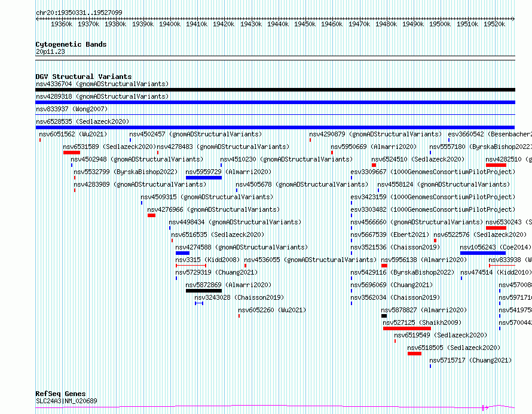Open nsv4505678 gnomAD variant label

tap(302, 184)
